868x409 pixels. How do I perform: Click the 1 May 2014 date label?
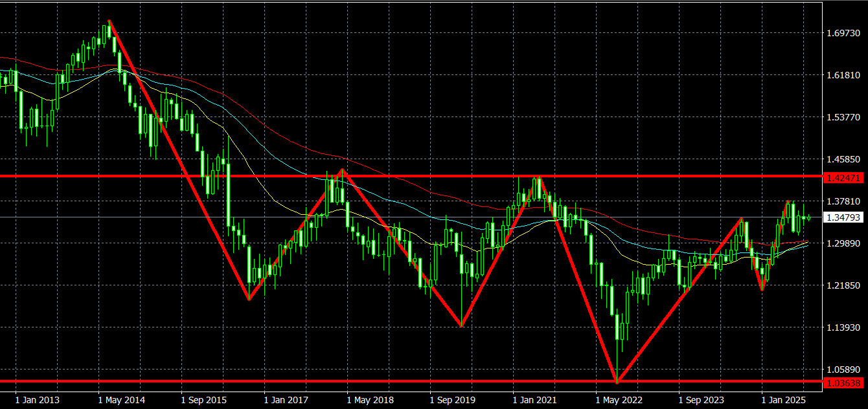pyautogui.click(x=120, y=401)
